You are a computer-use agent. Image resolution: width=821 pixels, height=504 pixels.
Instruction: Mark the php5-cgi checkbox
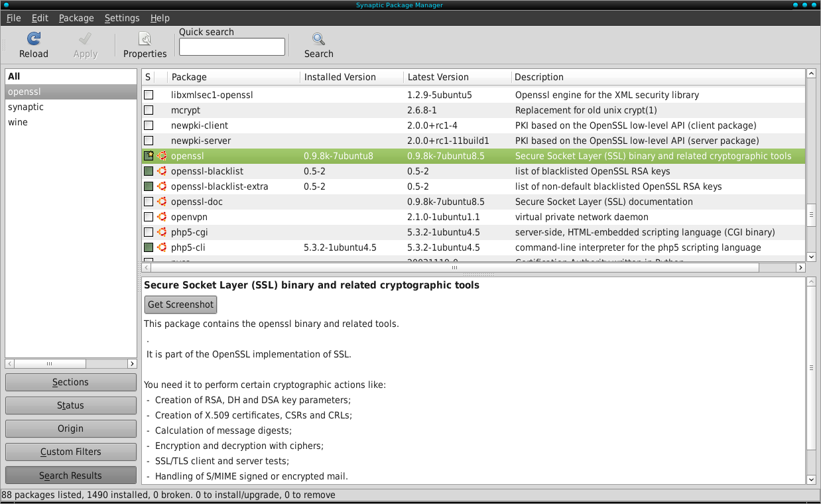(149, 232)
